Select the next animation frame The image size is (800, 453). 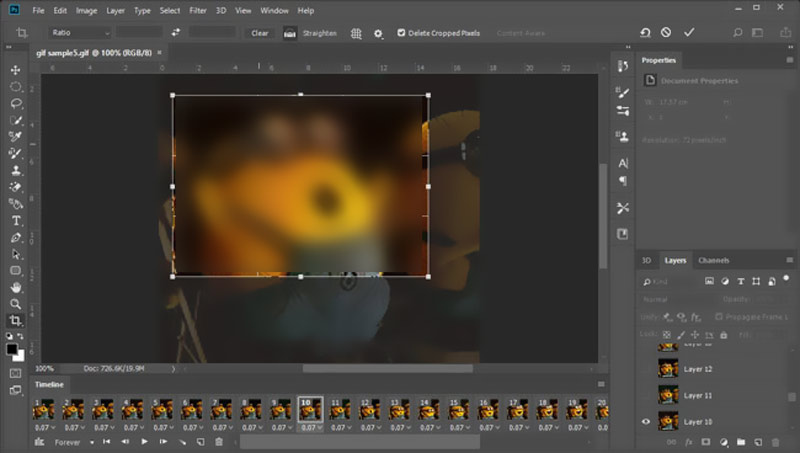tap(163, 442)
